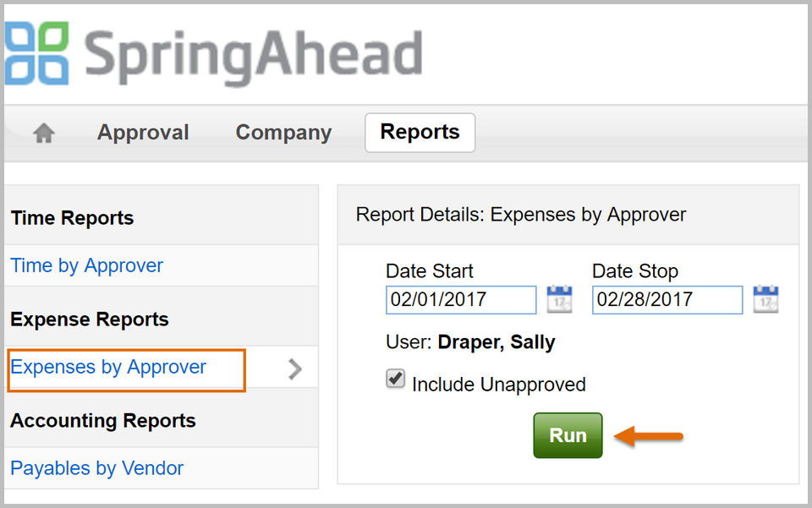
Task: Open the Payables by Vendor report link
Action: tap(96, 468)
